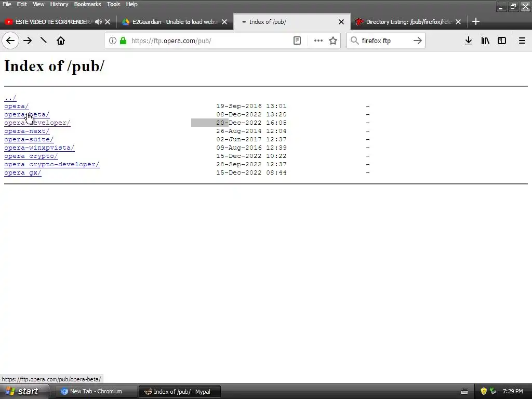
Task: Switch to the ESTE VIDEO TE SORPRENDERA tab
Action: pos(52,22)
